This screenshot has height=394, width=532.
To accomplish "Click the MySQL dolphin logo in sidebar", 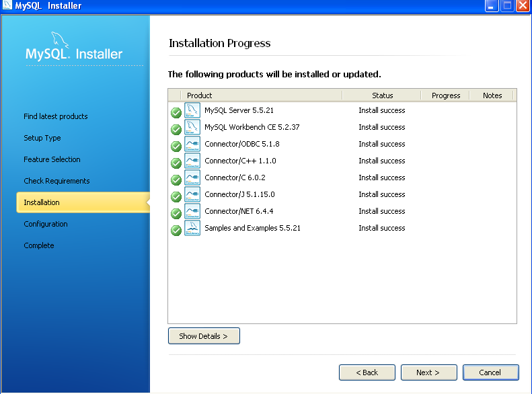I will [60, 40].
